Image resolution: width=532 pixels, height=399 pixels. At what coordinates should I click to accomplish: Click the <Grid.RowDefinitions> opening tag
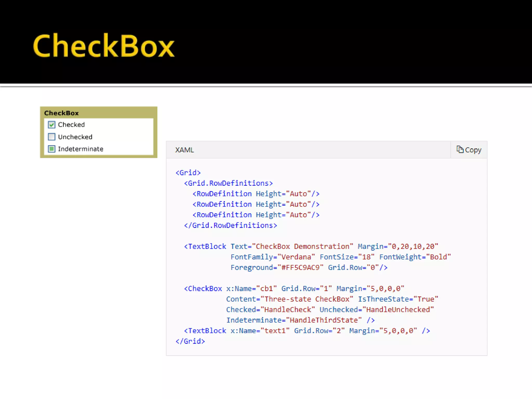point(228,183)
